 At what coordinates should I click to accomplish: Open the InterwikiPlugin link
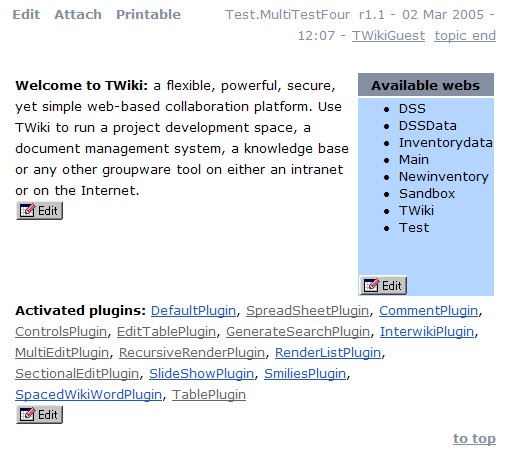pyautogui.click(x=427, y=332)
